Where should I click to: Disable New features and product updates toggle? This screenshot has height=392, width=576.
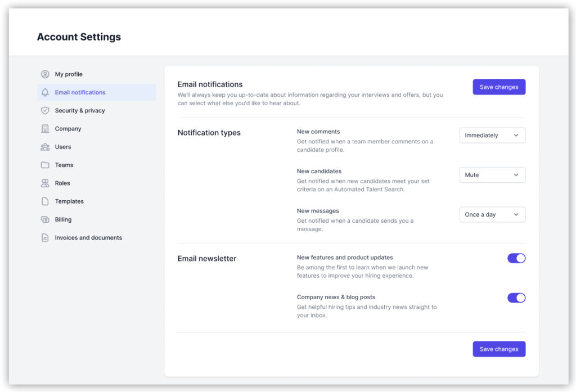click(516, 258)
